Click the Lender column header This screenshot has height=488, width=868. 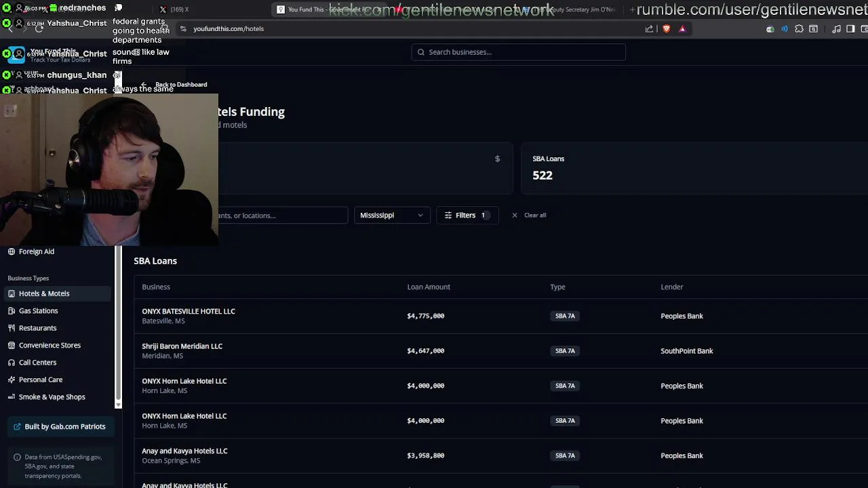(x=672, y=287)
